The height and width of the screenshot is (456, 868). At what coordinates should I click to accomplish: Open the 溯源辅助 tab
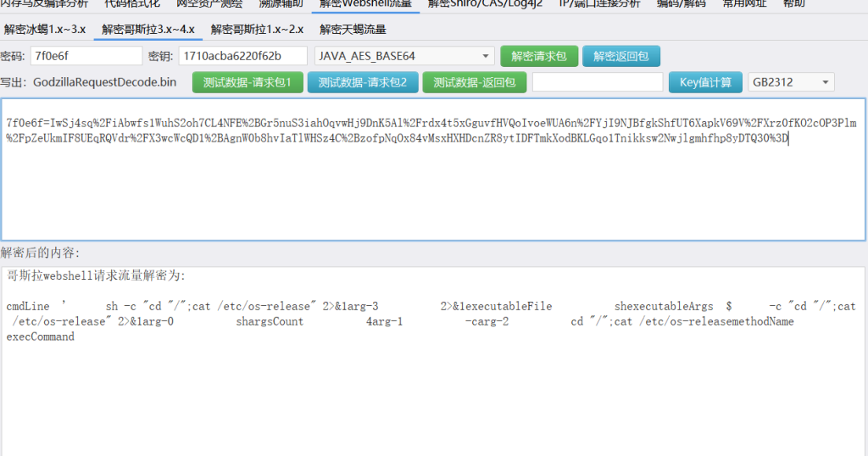pyautogui.click(x=280, y=4)
